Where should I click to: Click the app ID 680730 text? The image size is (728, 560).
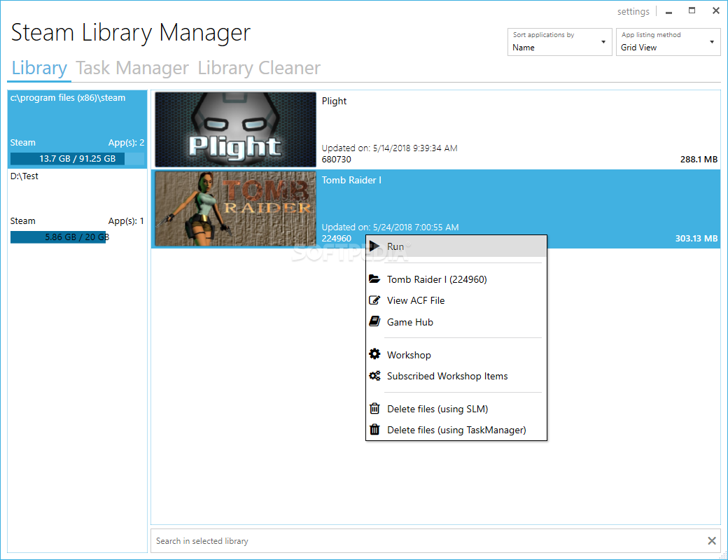point(337,160)
